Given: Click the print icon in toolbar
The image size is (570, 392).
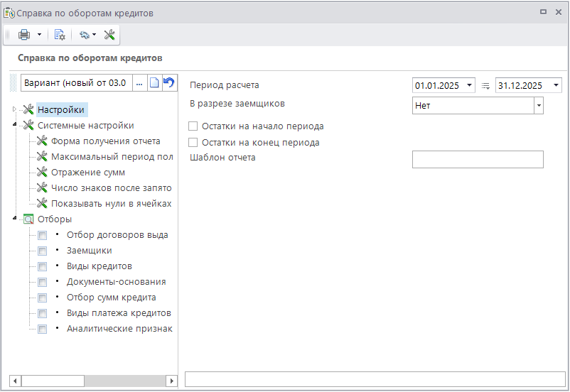Looking at the screenshot, I should pyautogui.click(x=23, y=34).
